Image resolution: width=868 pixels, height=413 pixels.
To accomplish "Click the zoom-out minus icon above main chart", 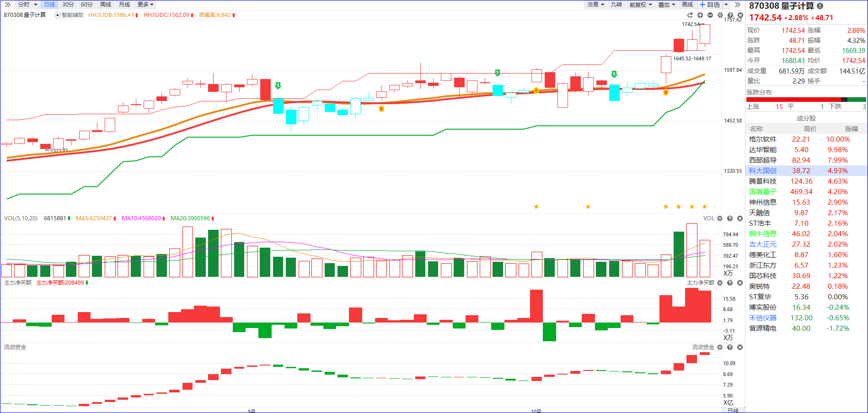I will click(710, 15).
